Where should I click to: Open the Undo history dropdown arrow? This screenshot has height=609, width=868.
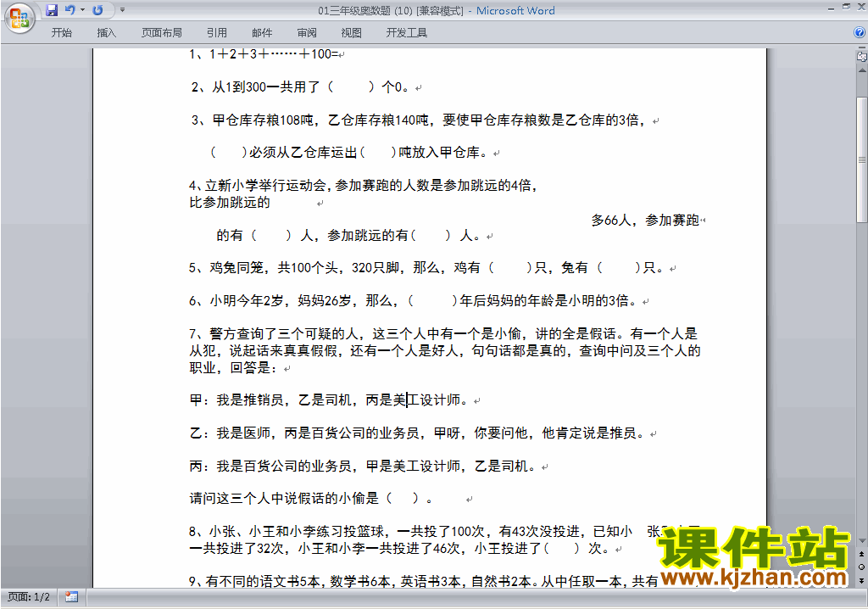[x=83, y=10]
